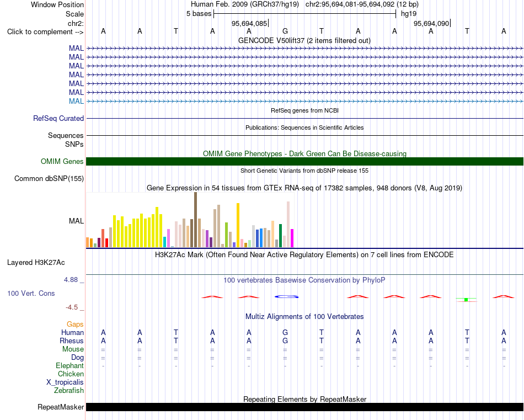Screen dimensions: 524x420
Task: Click the blue G conservation glyph
Action: [x=286, y=296]
